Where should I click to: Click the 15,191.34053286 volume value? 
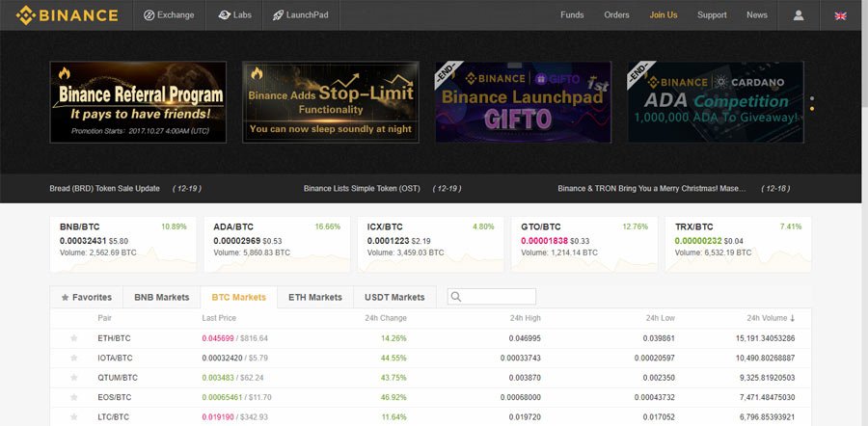click(765, 338)
